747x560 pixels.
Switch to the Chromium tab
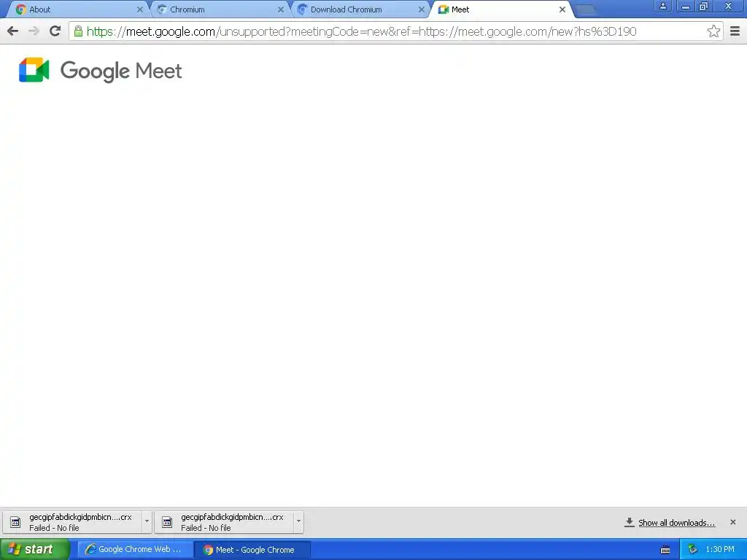coord(219,9)
